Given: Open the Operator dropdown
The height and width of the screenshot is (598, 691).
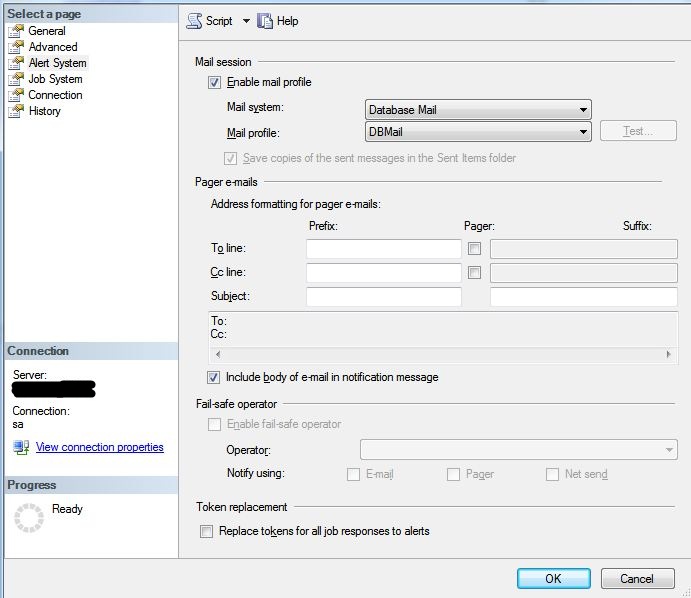Looking at the screenshot, I should click(519, 449).
